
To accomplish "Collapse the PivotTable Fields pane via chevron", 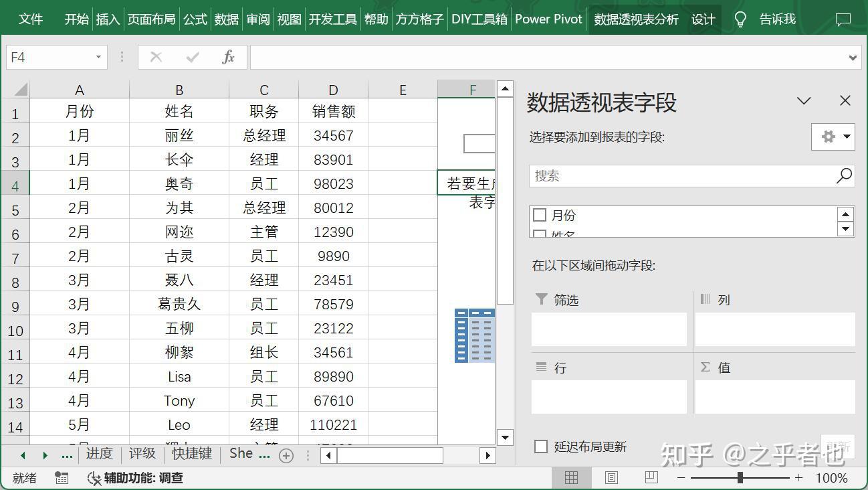I will pyautogui.click(x=804, y=100).
